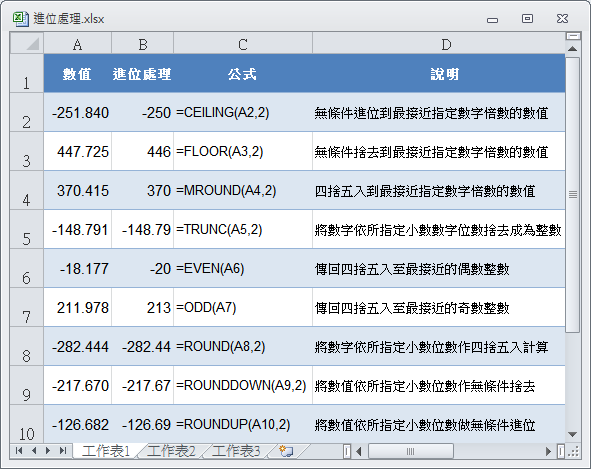This screenshot has height=469, width=591.
Task: Select column B header
Action: click(142, 43)
